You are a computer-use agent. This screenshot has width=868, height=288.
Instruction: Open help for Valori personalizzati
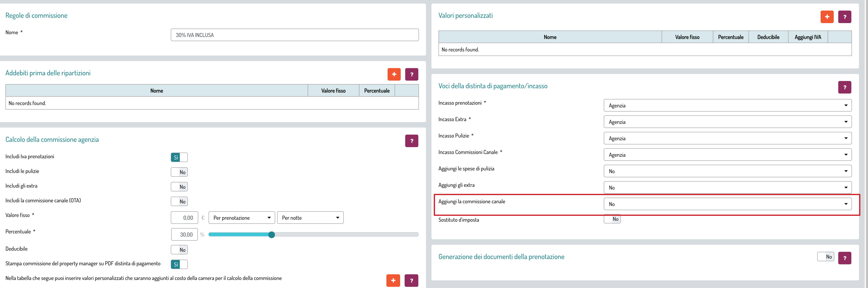point(844,17)
